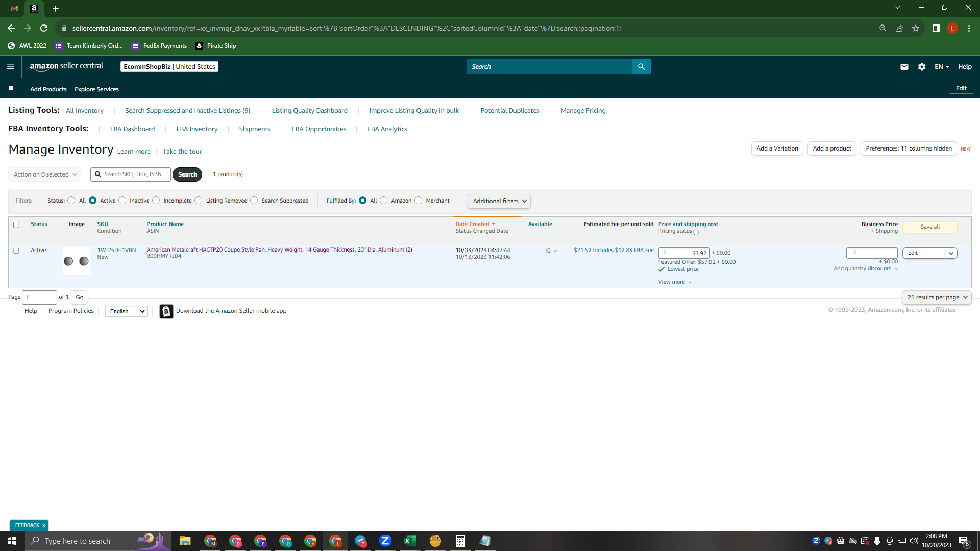
Task: Check the 1W-25JE-1VBN row checkbox
Action: (16, 251)
